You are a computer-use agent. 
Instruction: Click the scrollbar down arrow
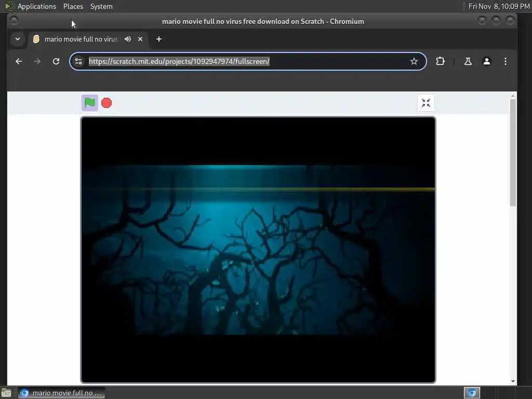pos(513,381)
